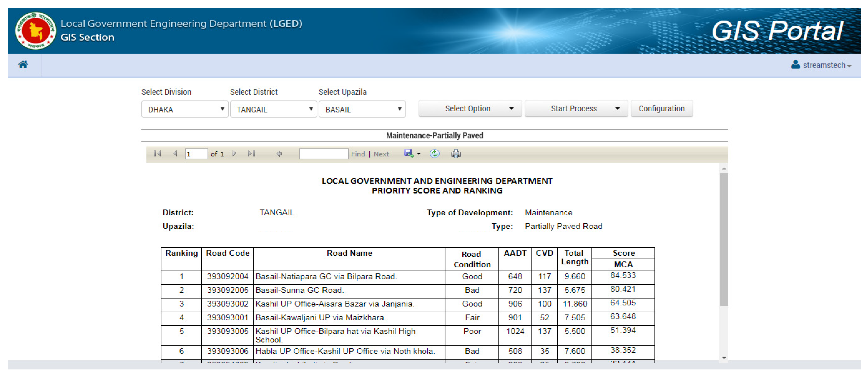Click the Configuration button

(x=661, y=109)
